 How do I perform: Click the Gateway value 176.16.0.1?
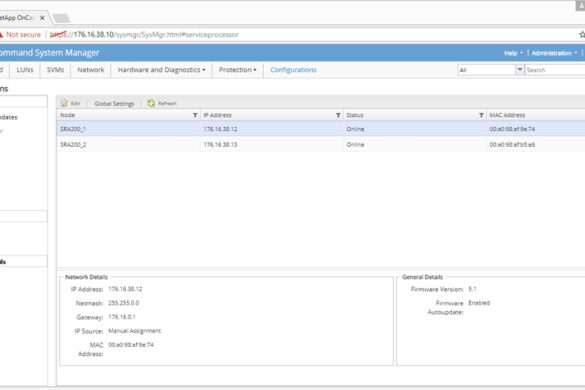pyautogui.click(x=122, y=317)
